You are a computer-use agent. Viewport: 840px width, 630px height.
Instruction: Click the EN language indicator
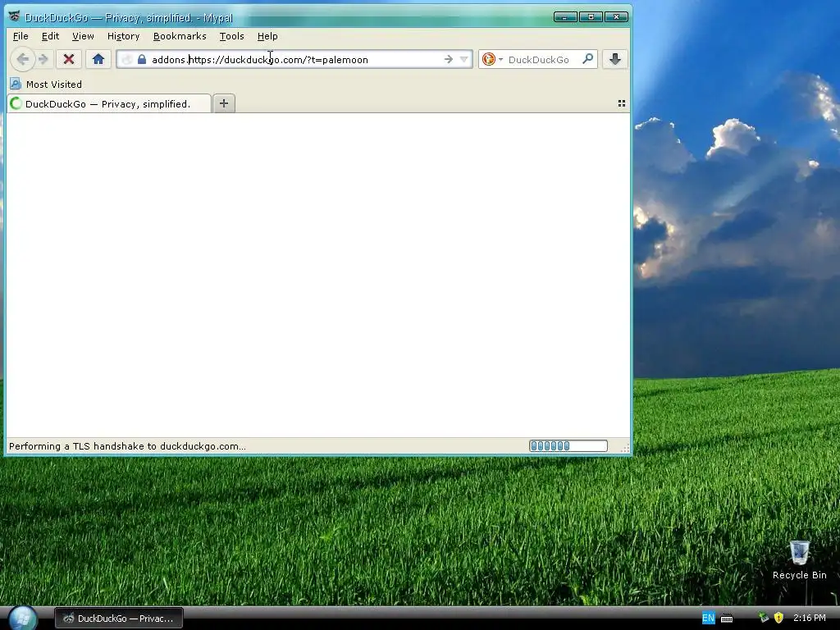point(708,619)
